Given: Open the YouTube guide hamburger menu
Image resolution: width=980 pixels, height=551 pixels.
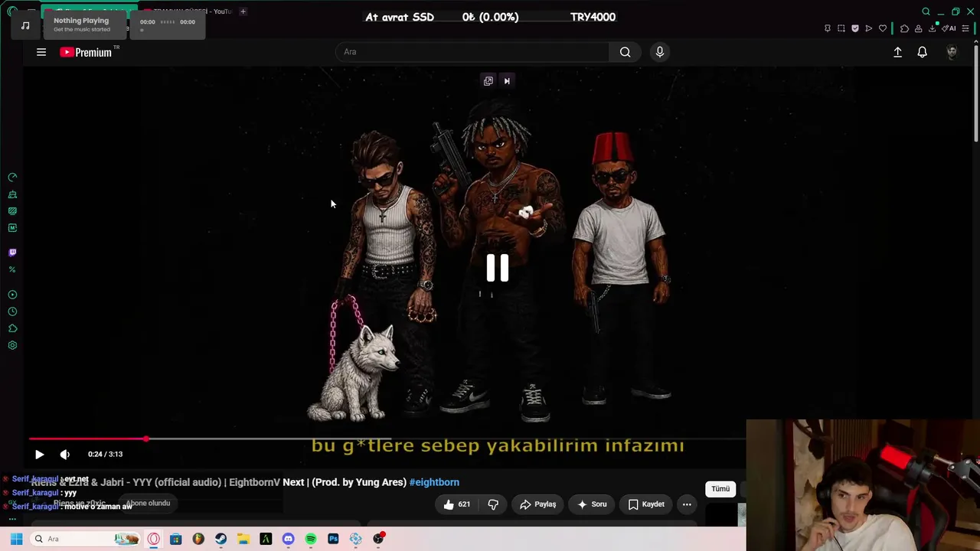Looking at the screenshot, I should 41,52.
